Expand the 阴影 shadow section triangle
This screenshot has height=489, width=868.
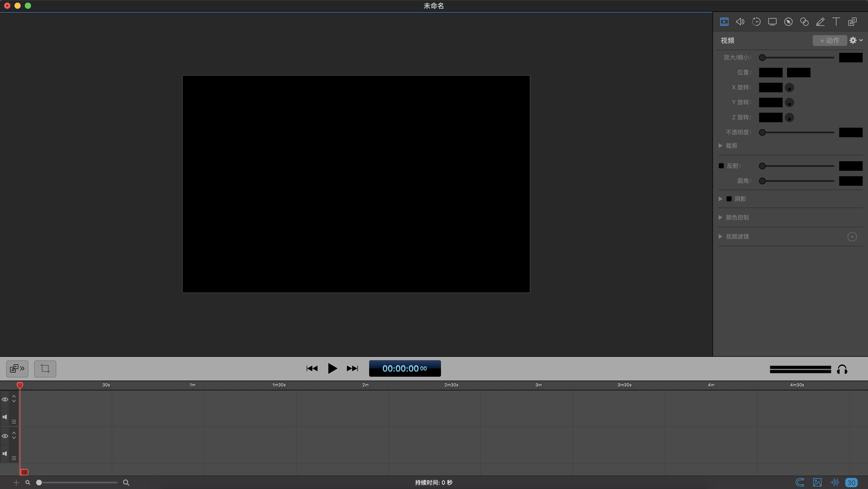(720, 199)
